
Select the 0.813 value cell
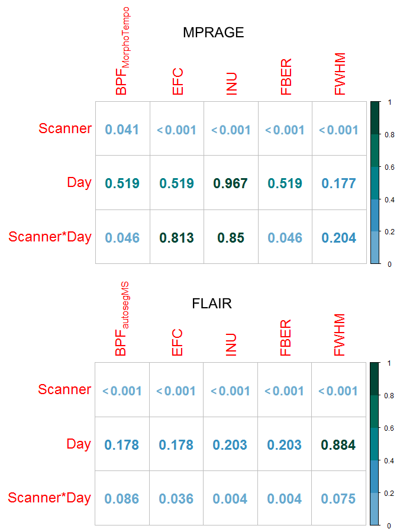[176, 238]
